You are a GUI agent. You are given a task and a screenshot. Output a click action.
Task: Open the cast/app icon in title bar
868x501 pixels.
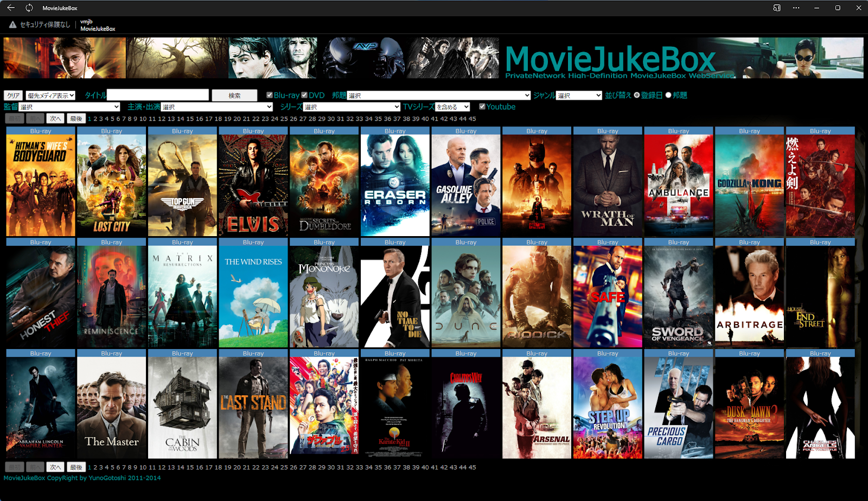point(777,8)
